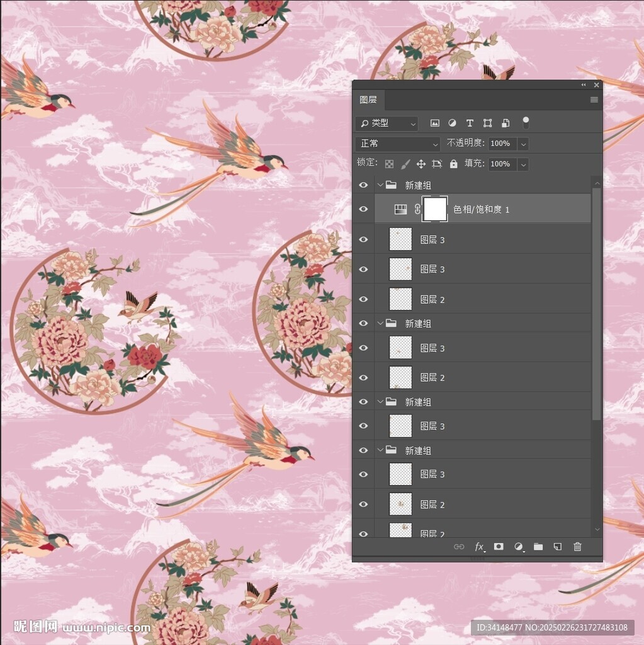Toggle layer filtering on/off switch
The image size is (644, 645).
click(526, 123)
